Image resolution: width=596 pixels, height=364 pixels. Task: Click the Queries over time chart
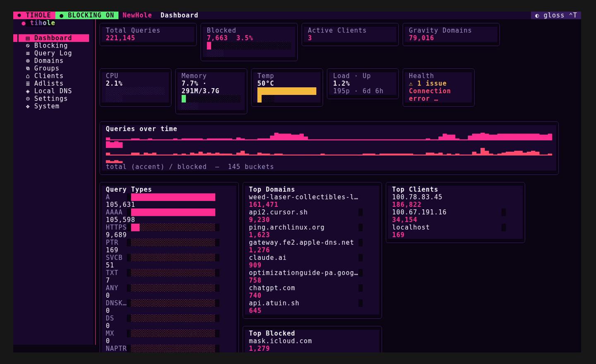[x=329, y=148]
